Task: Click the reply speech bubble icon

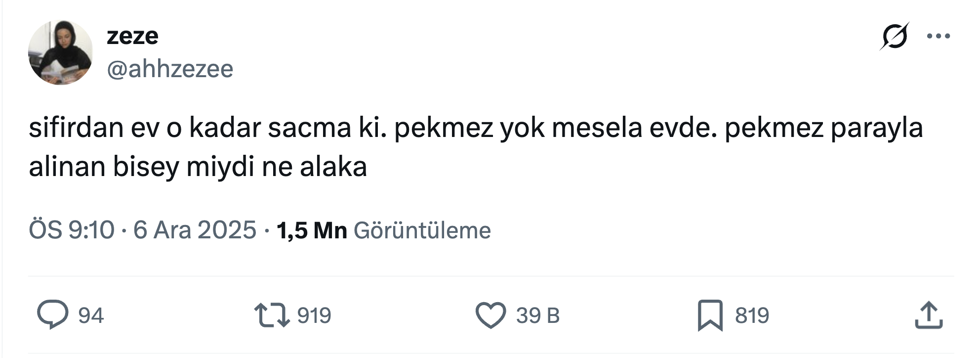Action: click(x=52, y=314)
